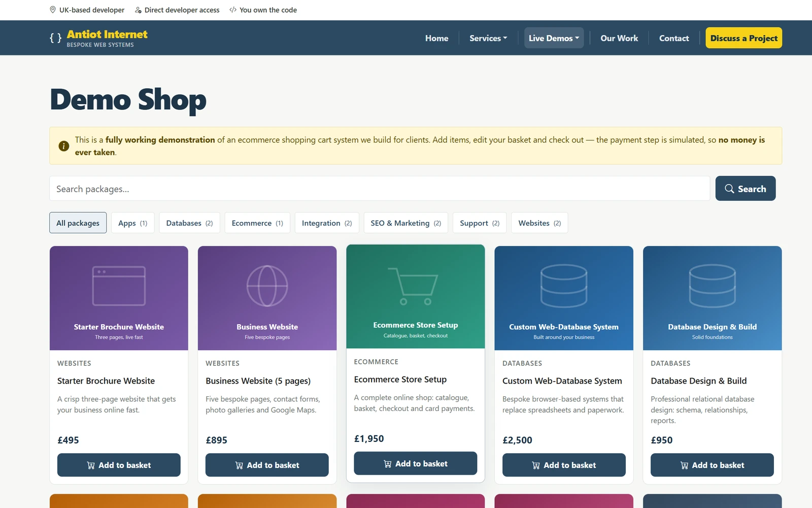Click the browser window icon on Starter Brochure Website

[119, 286]
